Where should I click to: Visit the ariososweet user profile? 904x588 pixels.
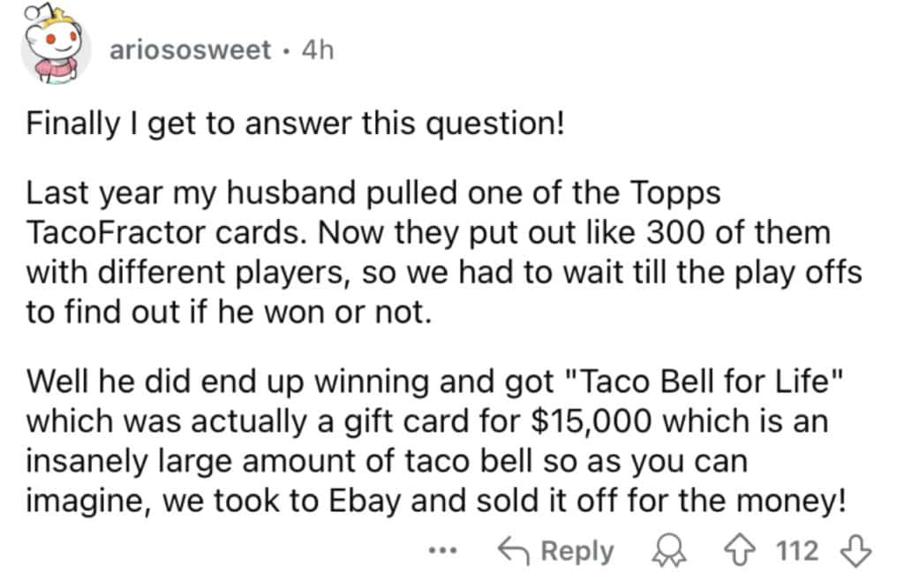pos(191,50)
